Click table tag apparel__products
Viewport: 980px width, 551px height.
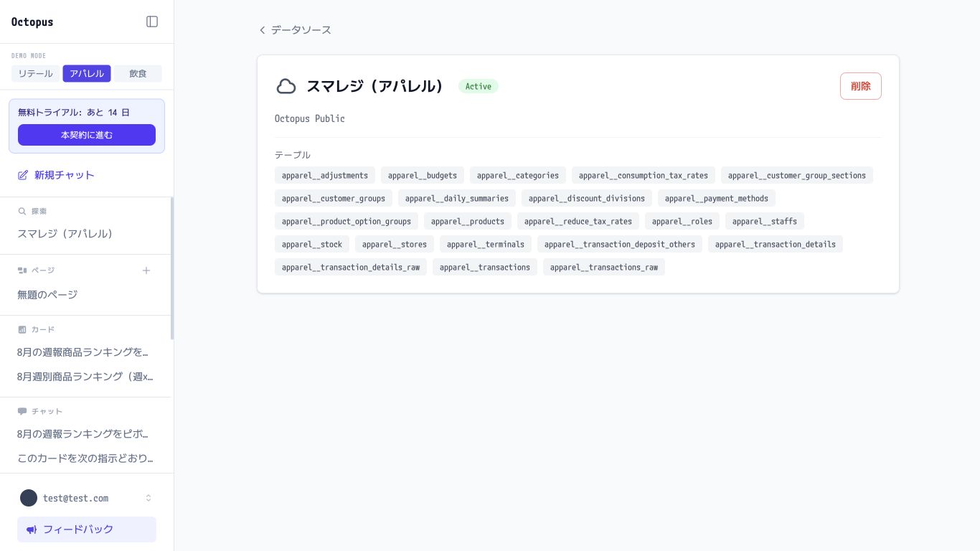coord(468,221)
